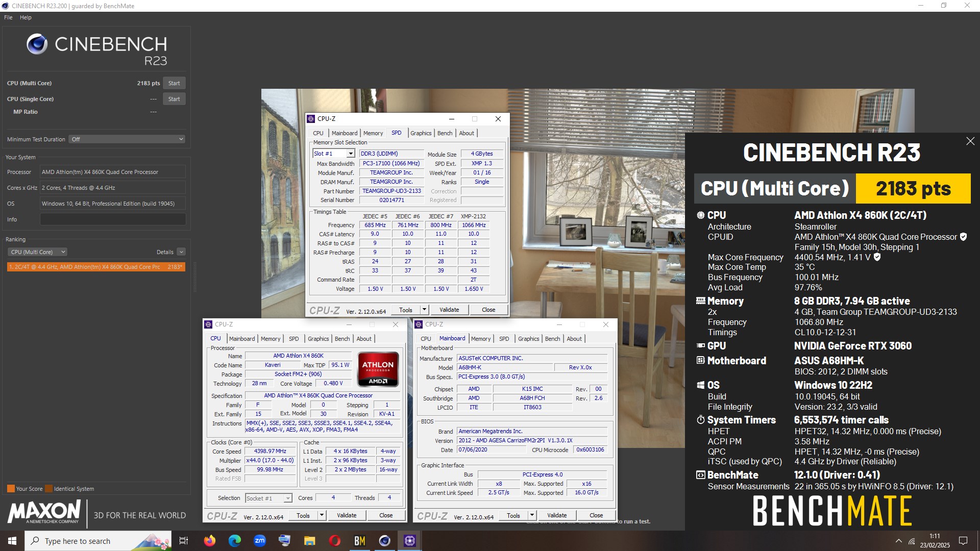The width and height of the screenshot is (980, 551).
Task: Open Tools dropdown arrow in CPU window
Action: tap(322, 515)
